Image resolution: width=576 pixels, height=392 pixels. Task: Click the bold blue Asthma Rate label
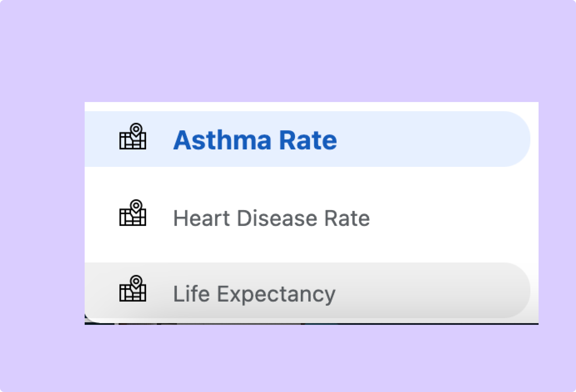(255, 140)
